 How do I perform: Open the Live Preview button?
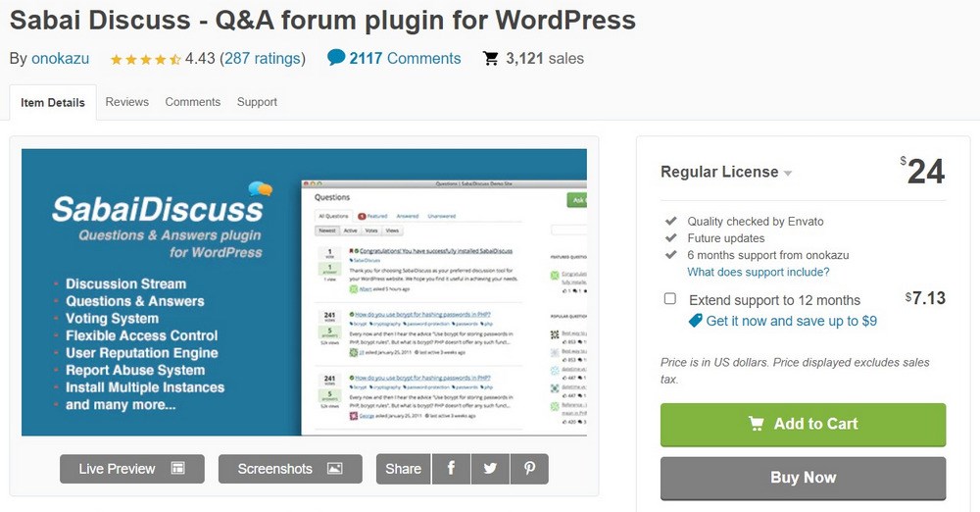click(132, 469)
